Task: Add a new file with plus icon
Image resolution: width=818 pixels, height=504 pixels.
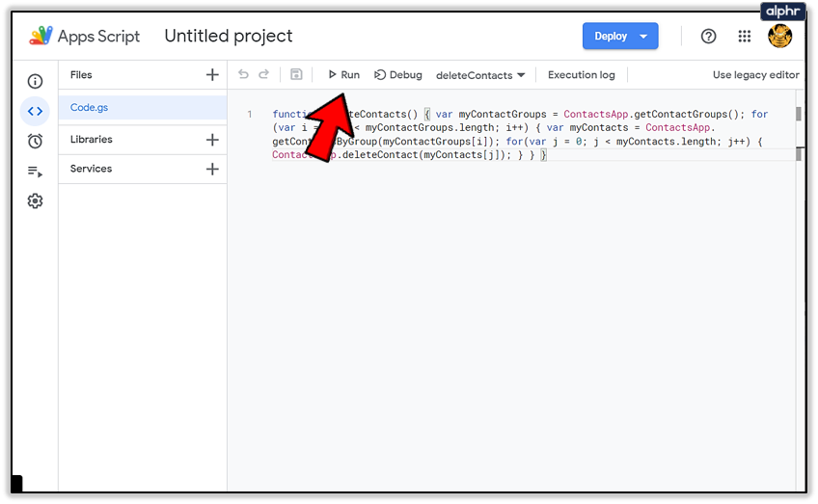Action: point(212,74)
